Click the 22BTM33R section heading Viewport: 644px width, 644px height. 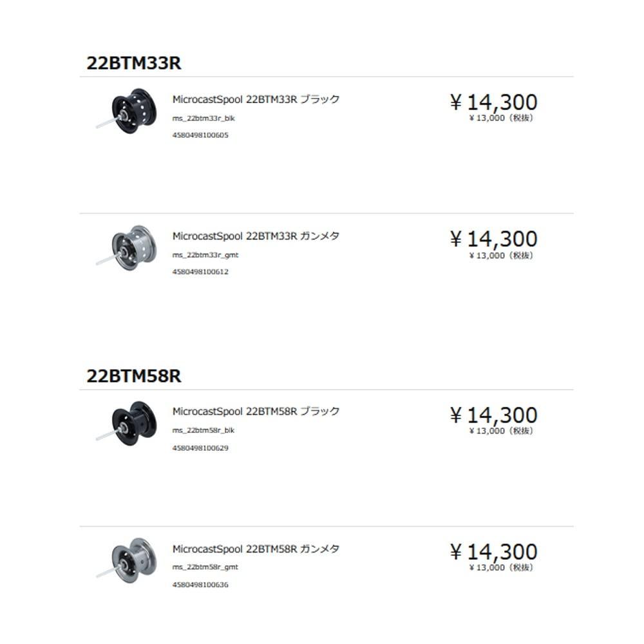point(134,63)
